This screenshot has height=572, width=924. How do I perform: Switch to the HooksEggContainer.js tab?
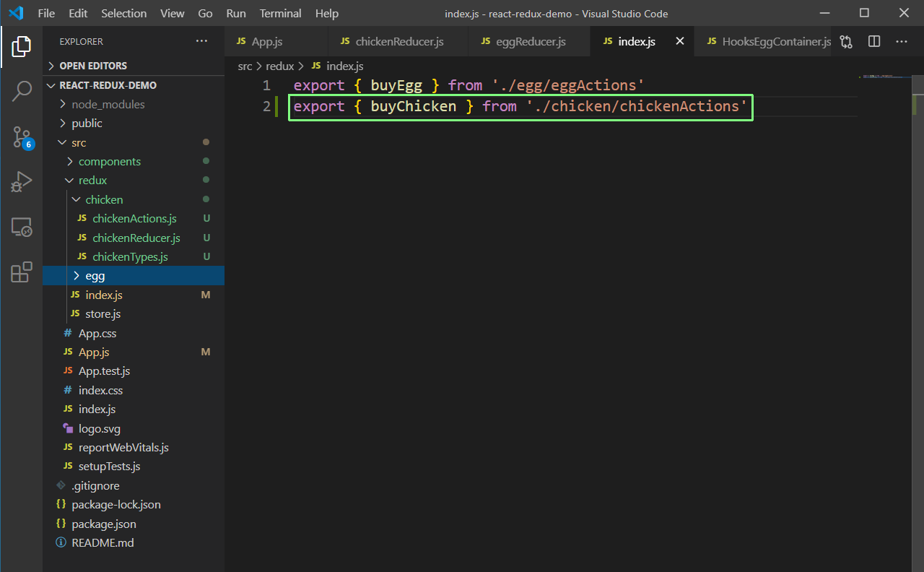764,42
